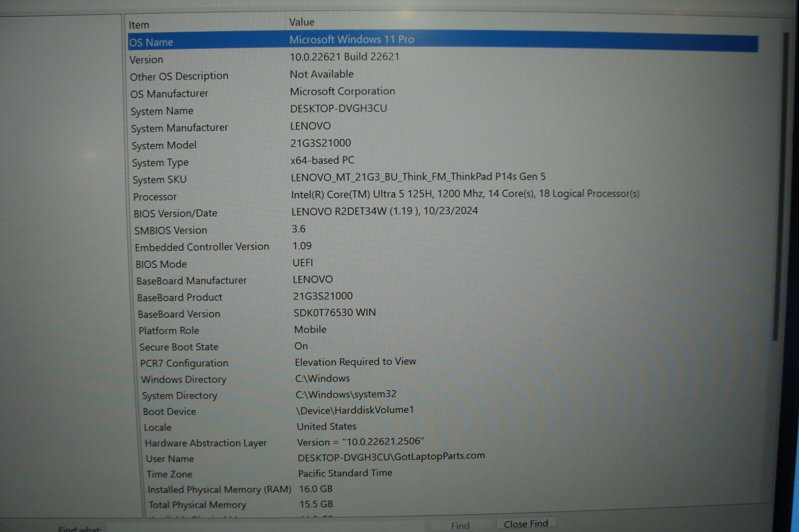This screenshot has width=799, height=532.
Task: Select the System SKU row
Action: click(159, 180)
